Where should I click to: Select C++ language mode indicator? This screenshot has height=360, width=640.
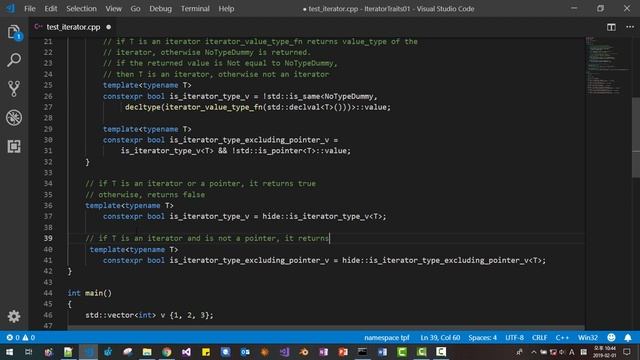pyautogui.click(x=562, y=338)
